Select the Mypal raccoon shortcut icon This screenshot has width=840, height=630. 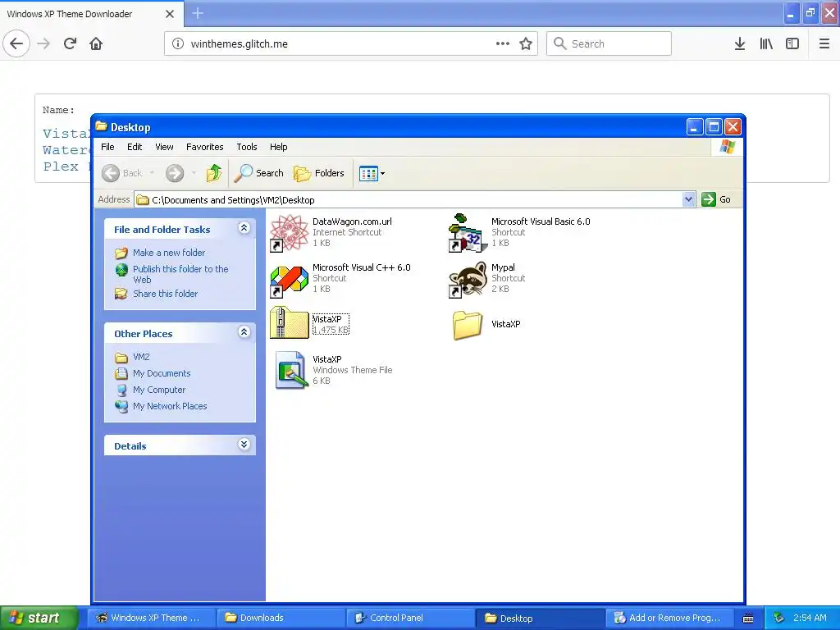pyautogui.click(x=468, y=279)
